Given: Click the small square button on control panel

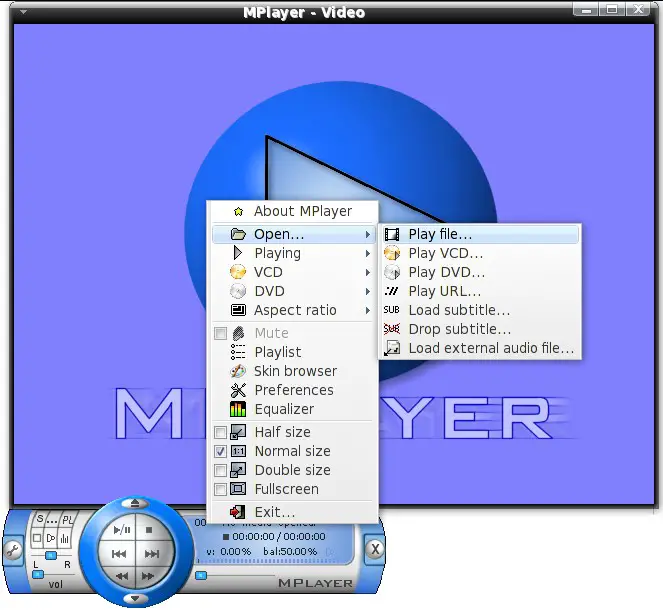Looking at the screenshot, I should [x=37, y=538].
